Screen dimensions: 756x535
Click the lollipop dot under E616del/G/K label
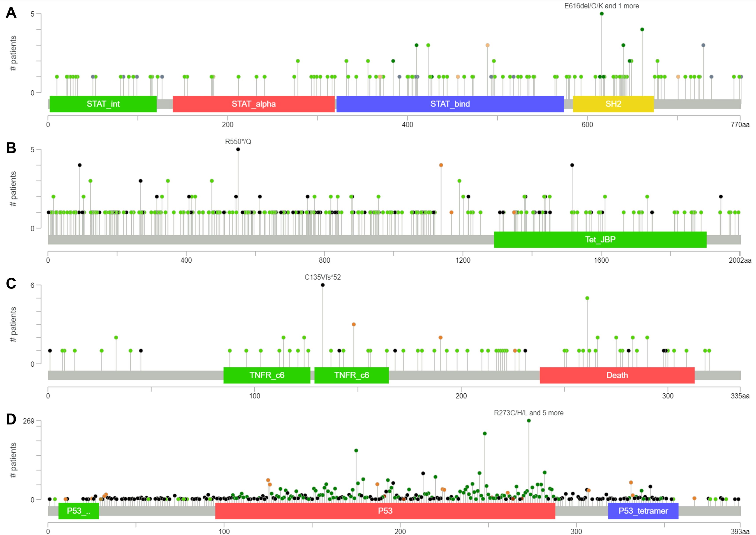[602, 14]
